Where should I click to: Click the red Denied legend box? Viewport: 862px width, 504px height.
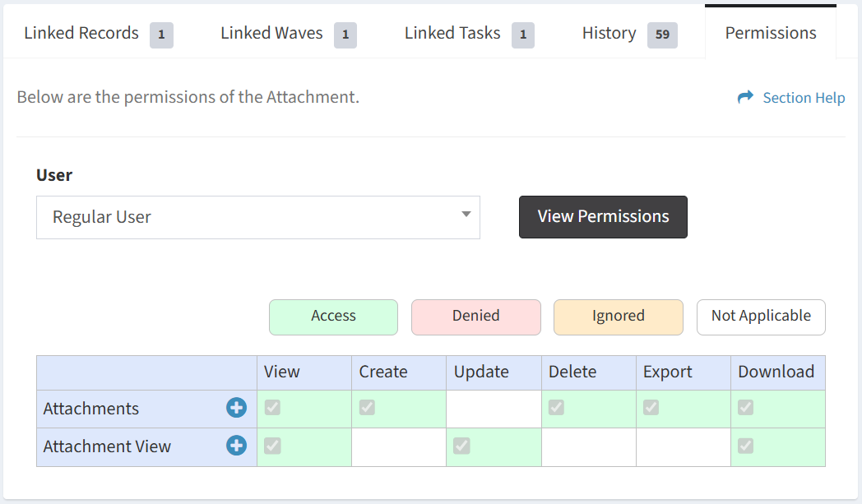click(x=476, y=317)
